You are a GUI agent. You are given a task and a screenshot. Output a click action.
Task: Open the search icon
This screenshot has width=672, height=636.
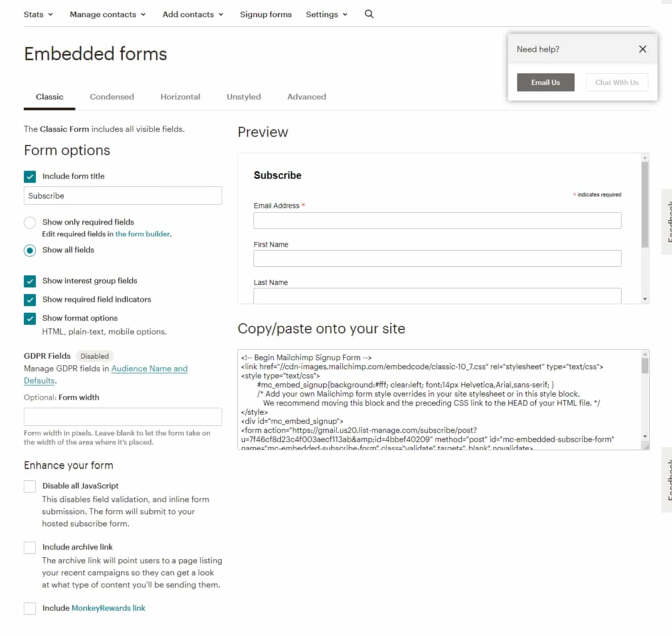click(369, 14)
